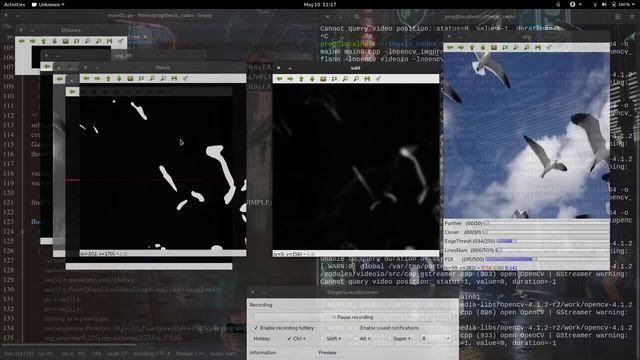Click the subt window image area
This screenshot has height=360, width=640.
coord(356,167)
